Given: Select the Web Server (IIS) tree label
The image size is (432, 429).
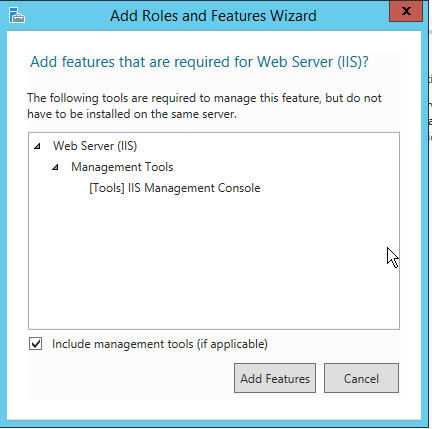Looking at the screenshot, I should (95, 146).
